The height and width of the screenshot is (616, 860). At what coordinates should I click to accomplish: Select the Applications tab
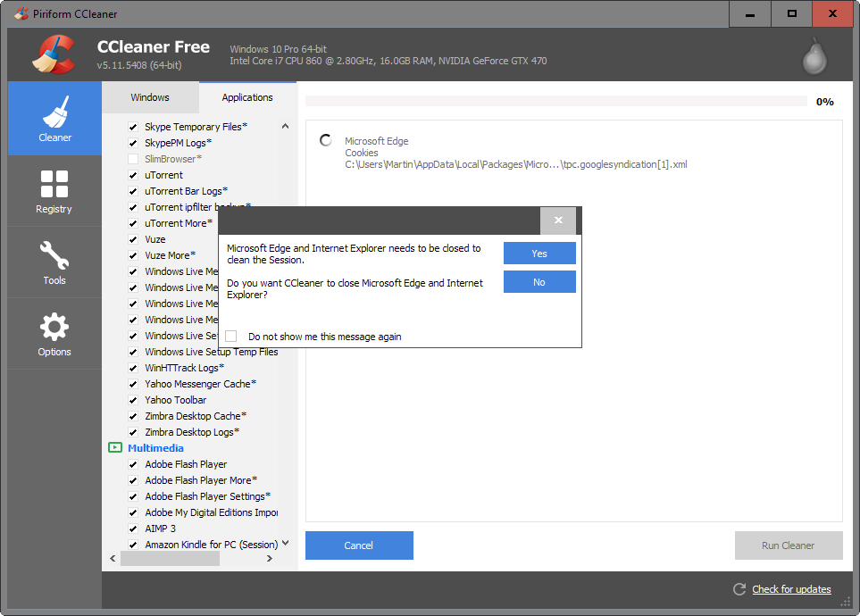pyautogui.click(x=247, y=97)
